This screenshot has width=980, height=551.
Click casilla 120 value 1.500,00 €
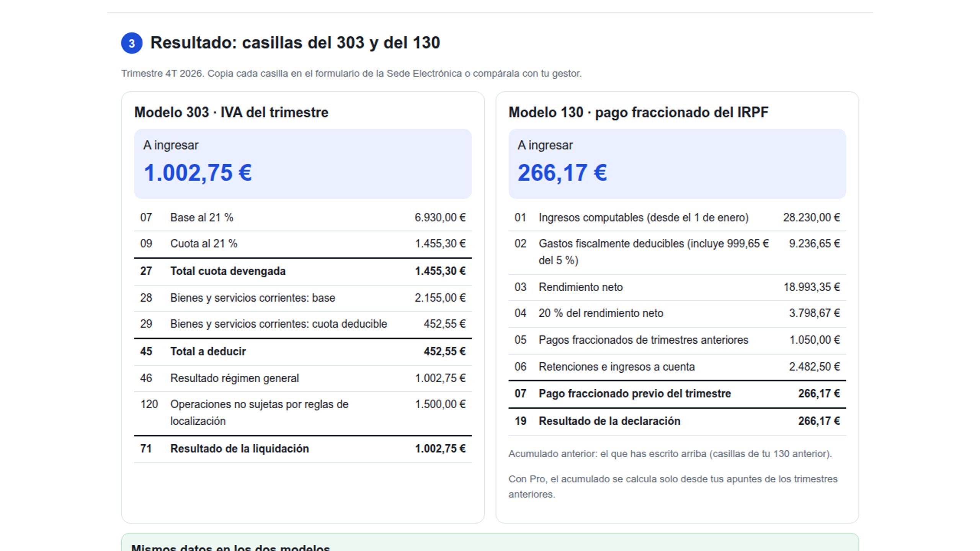[440, 404]
